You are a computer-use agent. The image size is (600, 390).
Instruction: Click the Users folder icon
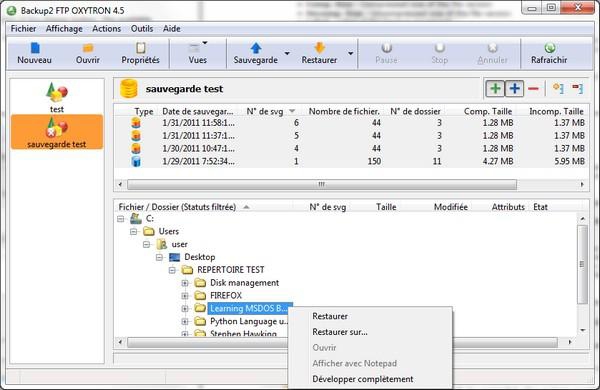click(x=148, y=231)
